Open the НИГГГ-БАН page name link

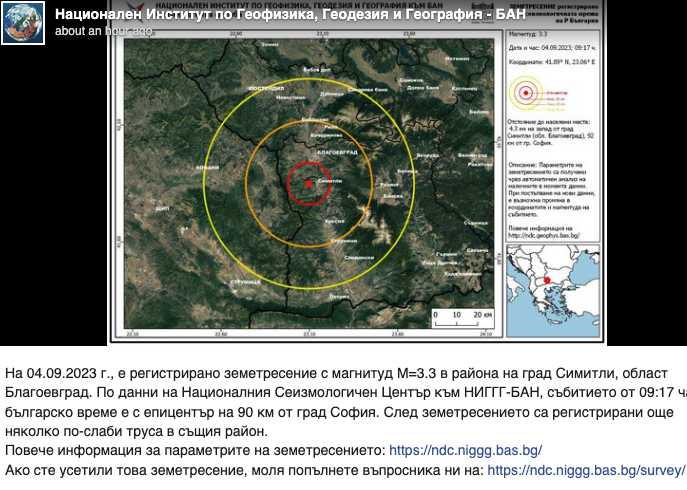tap(290, 14)
